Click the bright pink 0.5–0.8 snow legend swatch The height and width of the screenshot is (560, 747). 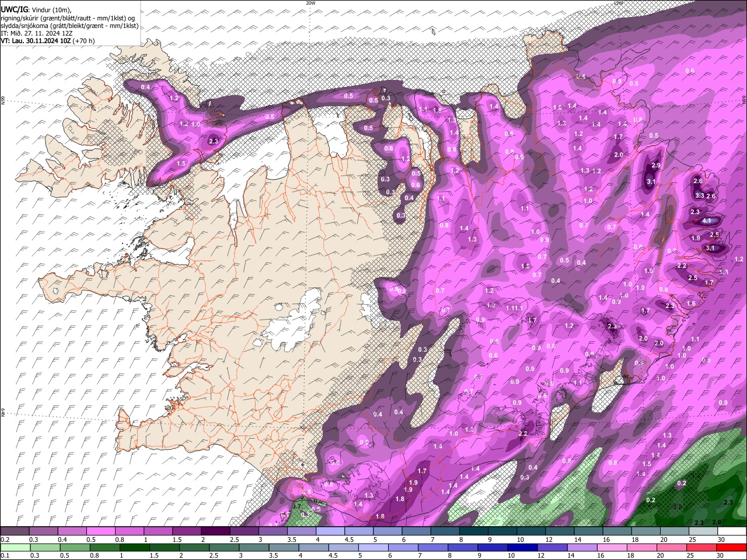(101, 531)
